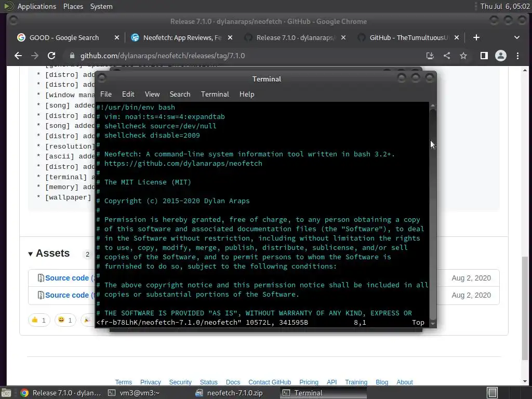Open the Terminal Help menu
532x399 pixels.
click(x=247, y=95)
